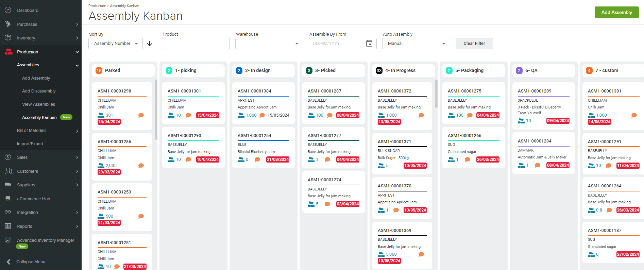The width and height of the screenshot is (644, 270).
Task: Click the green Add Assembly button
Action: pos(616,12)
